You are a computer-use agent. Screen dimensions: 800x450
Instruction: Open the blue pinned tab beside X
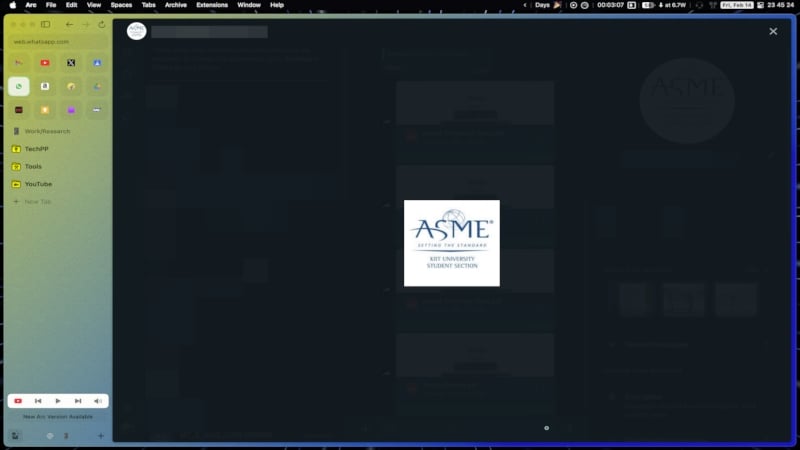coord(97,63)
